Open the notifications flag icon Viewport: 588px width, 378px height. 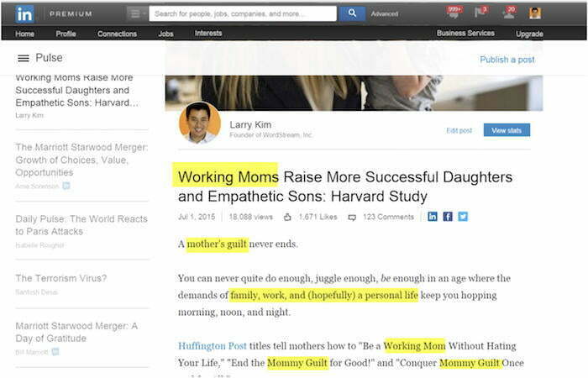[480, 12]
